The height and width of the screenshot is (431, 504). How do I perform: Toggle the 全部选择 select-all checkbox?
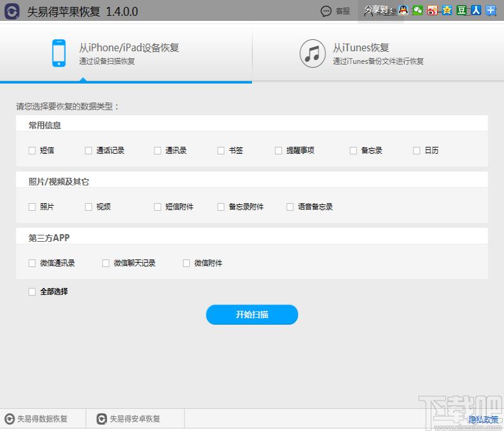pyautogui.click(x=32, y=292)
